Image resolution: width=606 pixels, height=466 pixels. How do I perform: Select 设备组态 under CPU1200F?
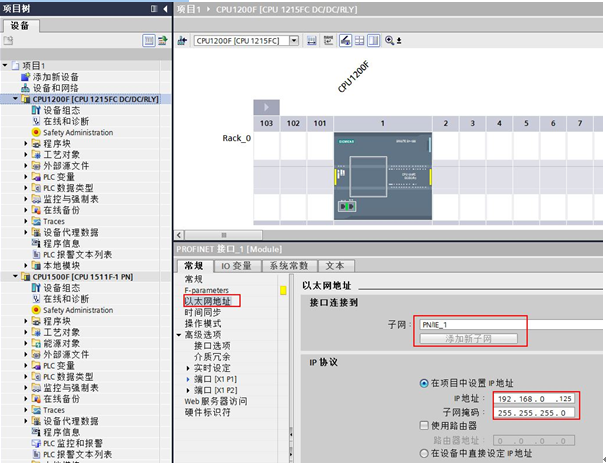61,110
